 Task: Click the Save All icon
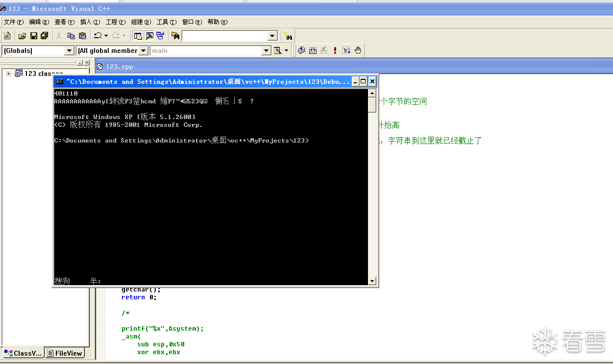pos(45,36)
